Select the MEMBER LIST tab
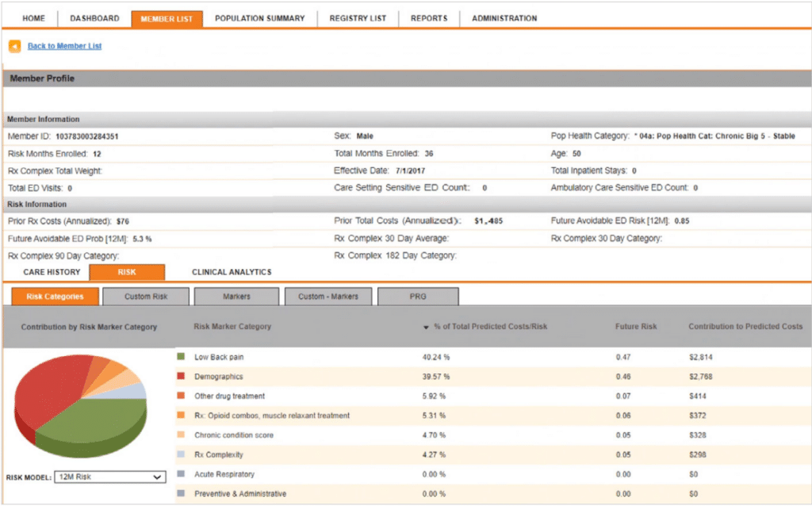812x506 pixels. 167,19
